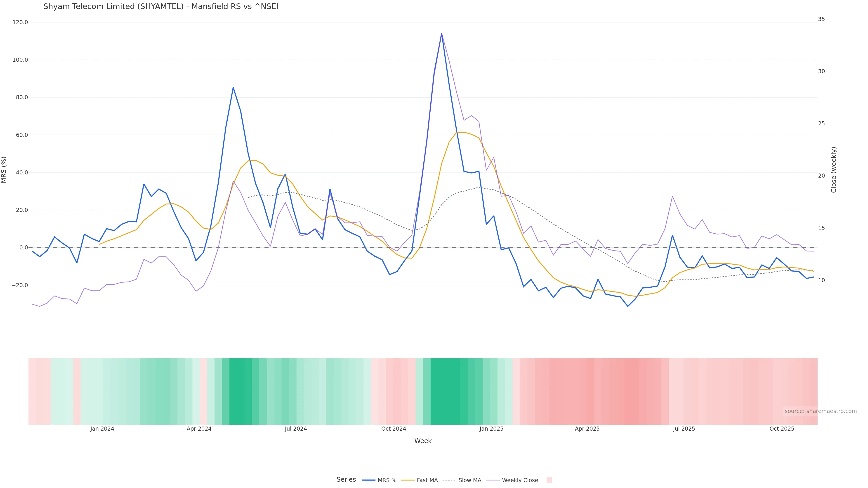868x488 pixels.
Task: Click the chart title Shyam Telecom Limited
Action: (161, 7)
